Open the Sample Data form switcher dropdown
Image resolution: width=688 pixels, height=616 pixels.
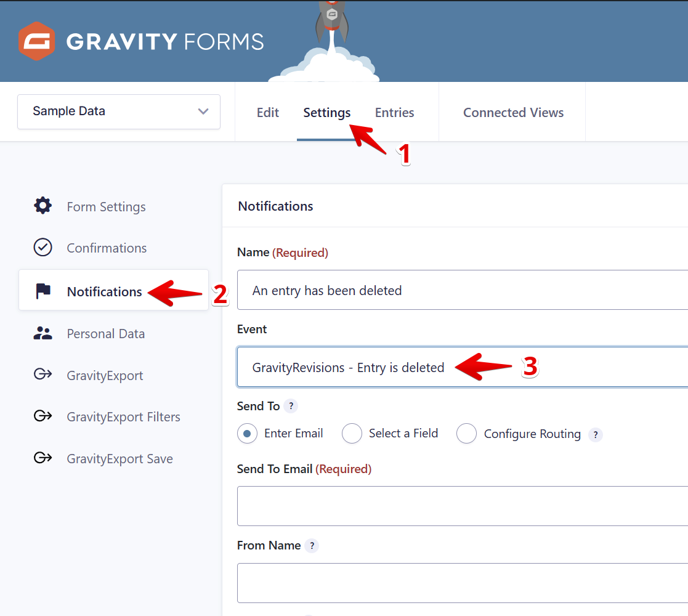point(119,111)
